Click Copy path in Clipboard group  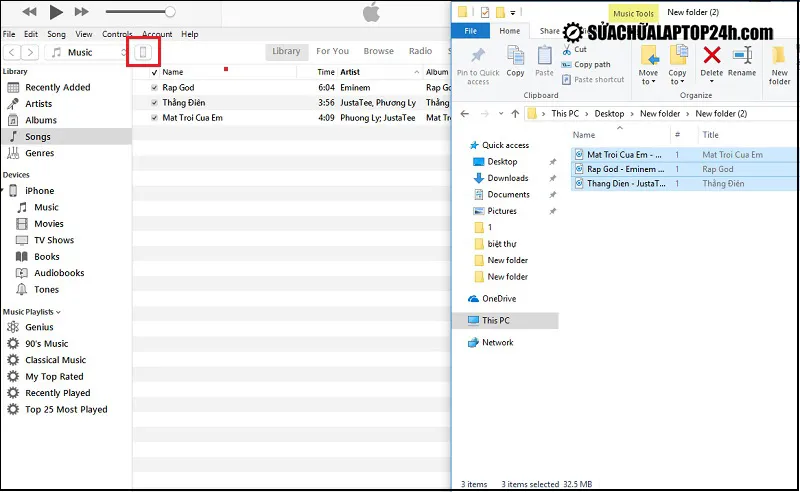coord(591,64)
